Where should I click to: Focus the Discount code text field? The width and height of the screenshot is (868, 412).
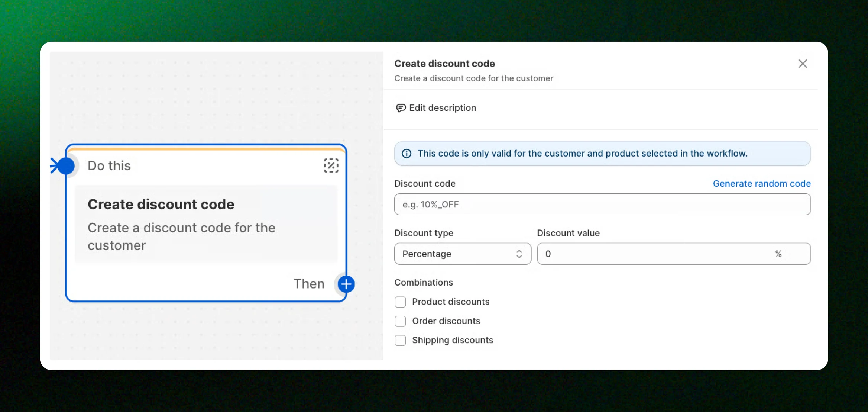click(602, 205)
